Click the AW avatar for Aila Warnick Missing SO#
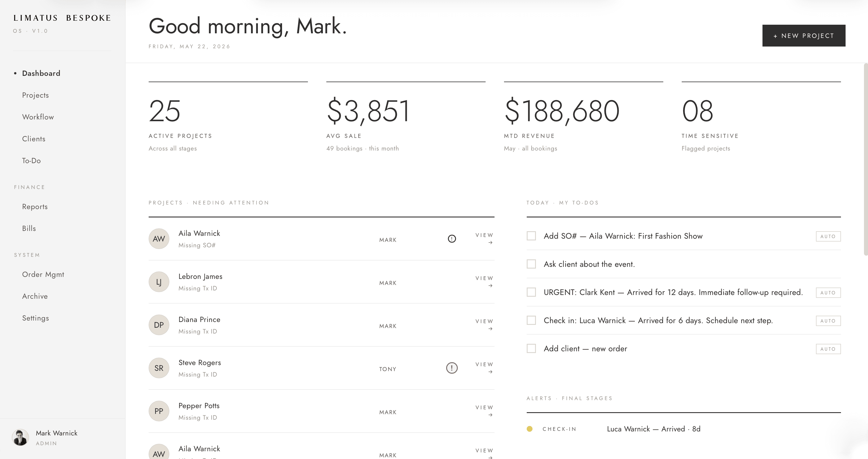Screen dimensions: 868x459 coord(159,239)
